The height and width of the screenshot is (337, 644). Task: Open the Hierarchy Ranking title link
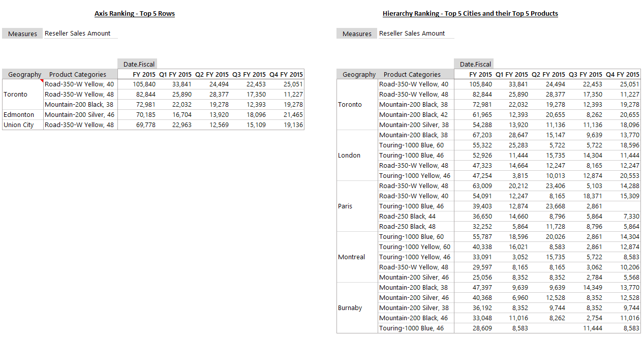coord(470,14)
